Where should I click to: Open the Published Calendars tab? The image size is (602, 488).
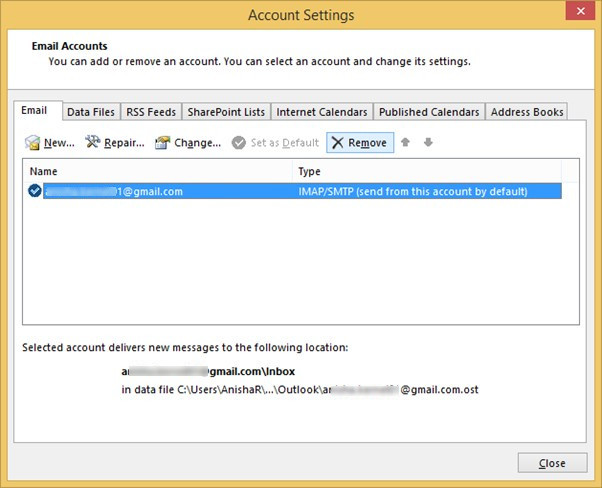pos(429,112)
